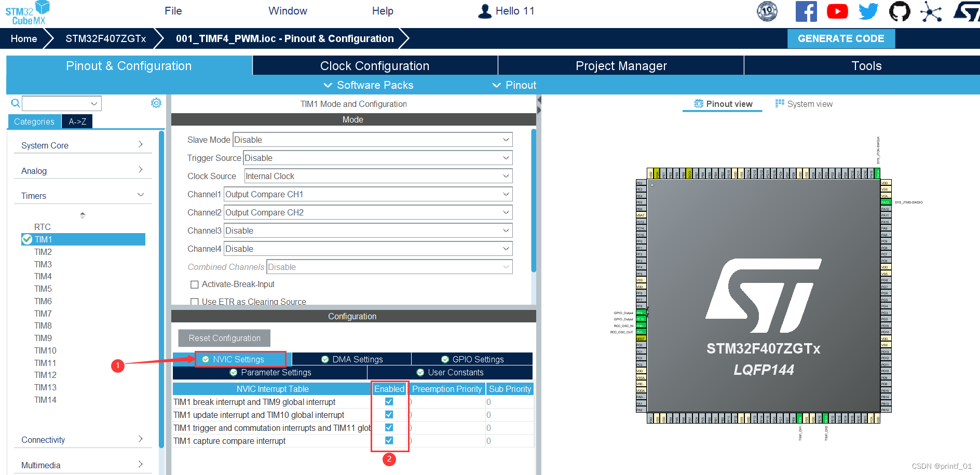Open the YouTube icon link
This screenshot has width=980, height=475.
[837, 11]
